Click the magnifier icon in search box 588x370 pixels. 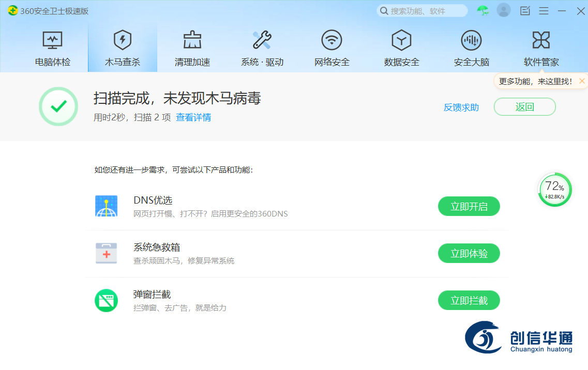click(384, 11)
